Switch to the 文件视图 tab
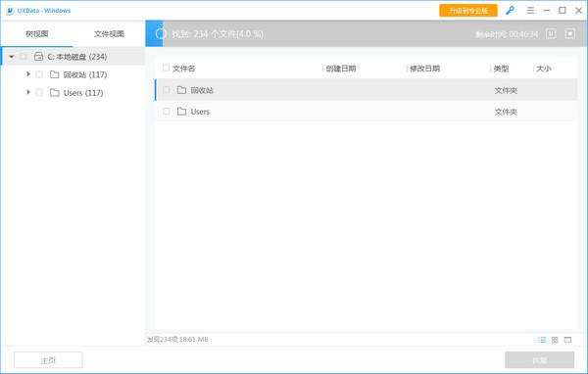Image resolution: width=588 pixels, height=374 pixels. pyautogui.click(x=109, y=33)
